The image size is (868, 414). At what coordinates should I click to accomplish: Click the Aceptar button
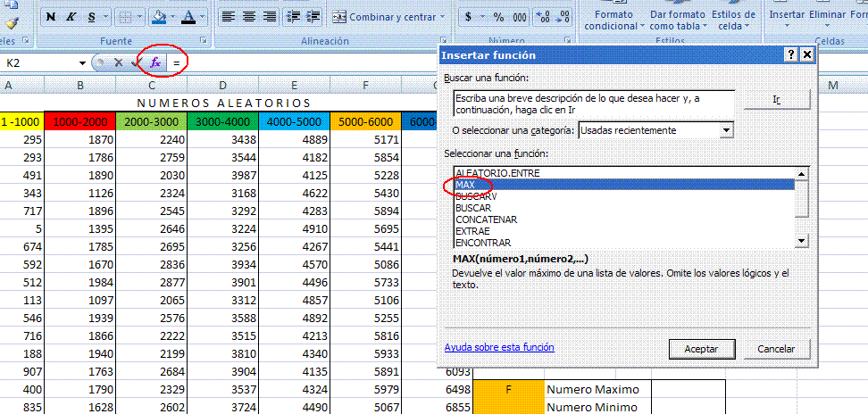pyautogui.click(x=701, y=348)
